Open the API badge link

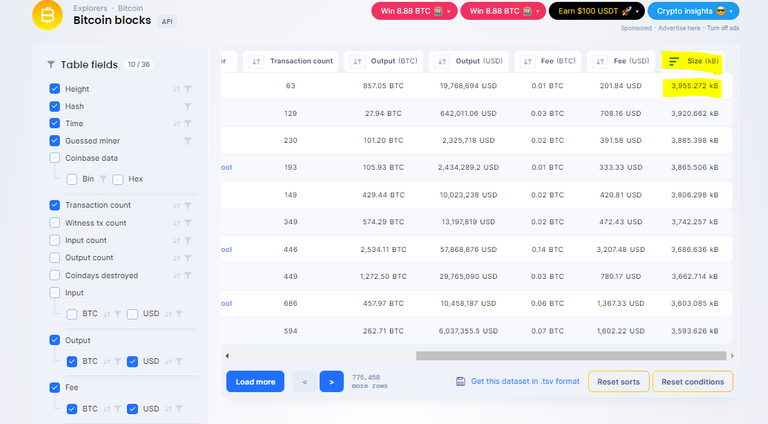pos(167,22)
